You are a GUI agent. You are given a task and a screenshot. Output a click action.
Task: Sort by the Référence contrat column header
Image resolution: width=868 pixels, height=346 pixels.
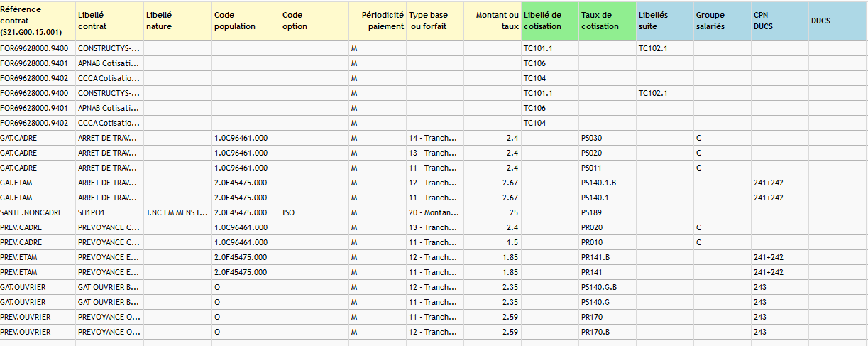[x=38, y=21]
